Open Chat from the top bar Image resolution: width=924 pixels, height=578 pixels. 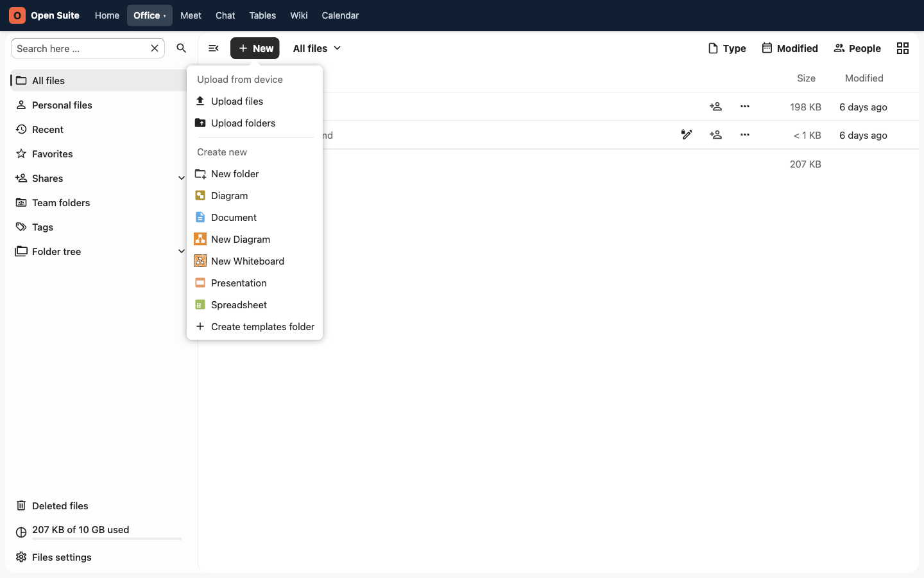[225, 15]
